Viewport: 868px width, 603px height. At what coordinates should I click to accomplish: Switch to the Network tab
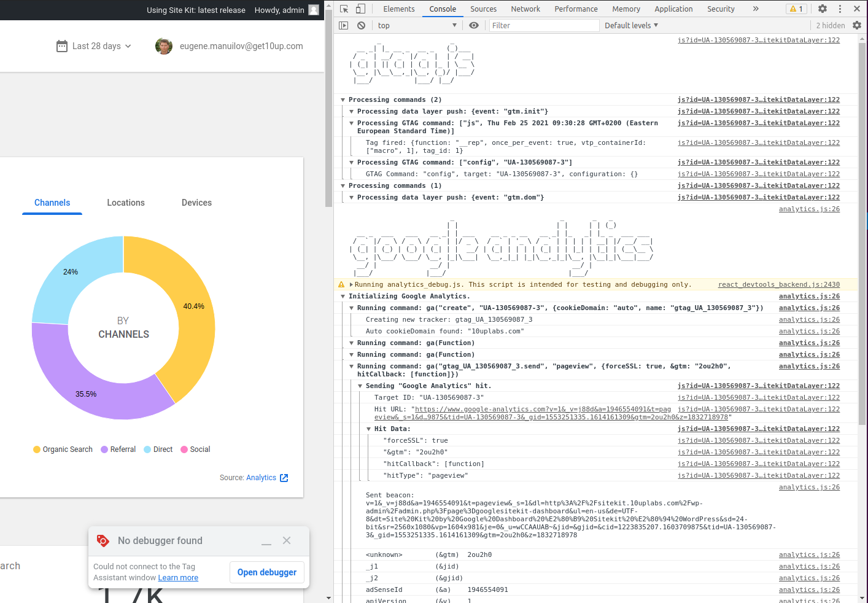525,9
